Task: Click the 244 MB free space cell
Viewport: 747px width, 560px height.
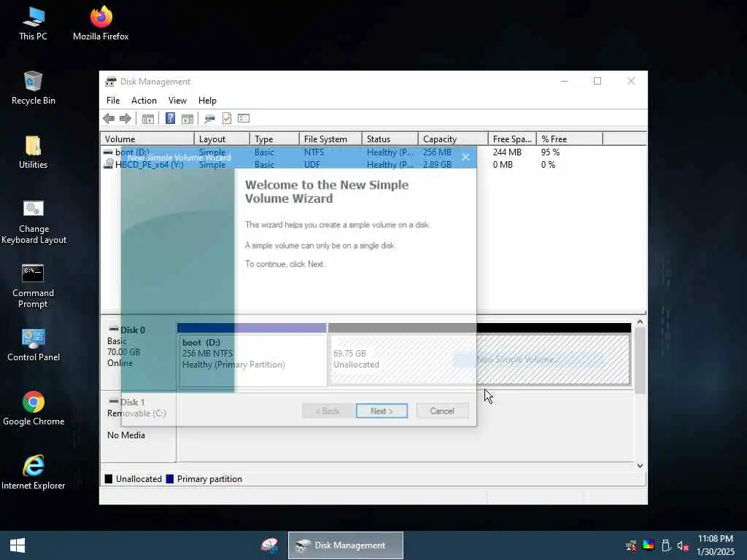Action: click(507, 152)
